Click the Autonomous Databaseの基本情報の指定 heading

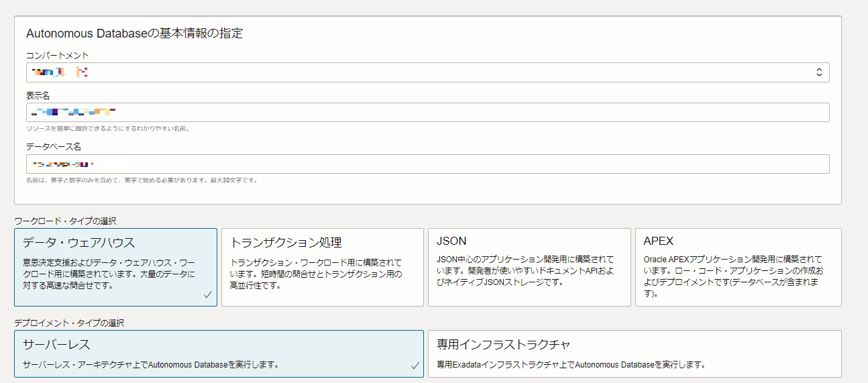pos(134,33)
